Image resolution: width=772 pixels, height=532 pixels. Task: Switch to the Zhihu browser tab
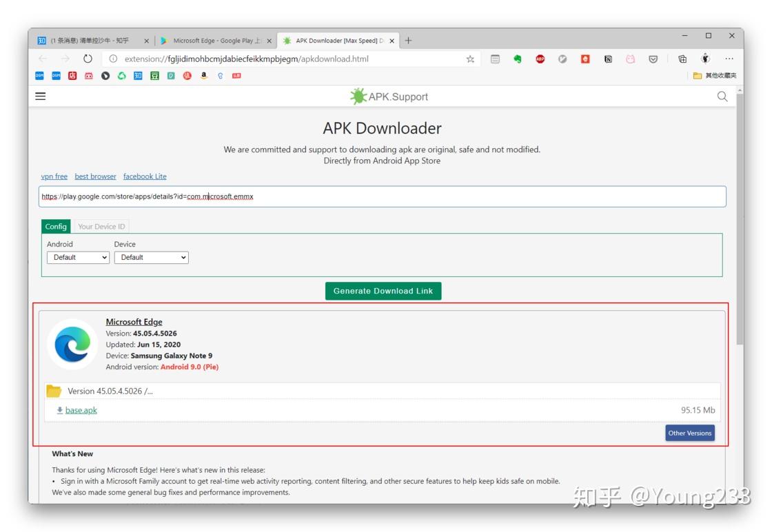(89, 41)
